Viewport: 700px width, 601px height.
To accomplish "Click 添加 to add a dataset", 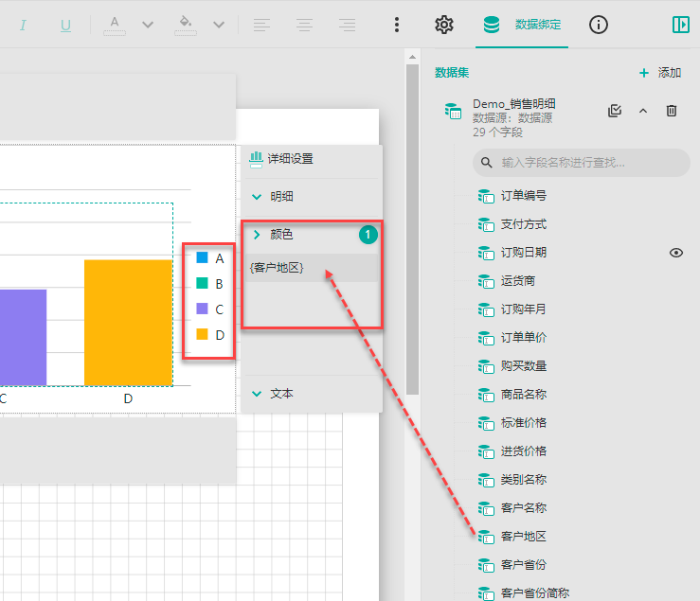I will pos(660,73).
